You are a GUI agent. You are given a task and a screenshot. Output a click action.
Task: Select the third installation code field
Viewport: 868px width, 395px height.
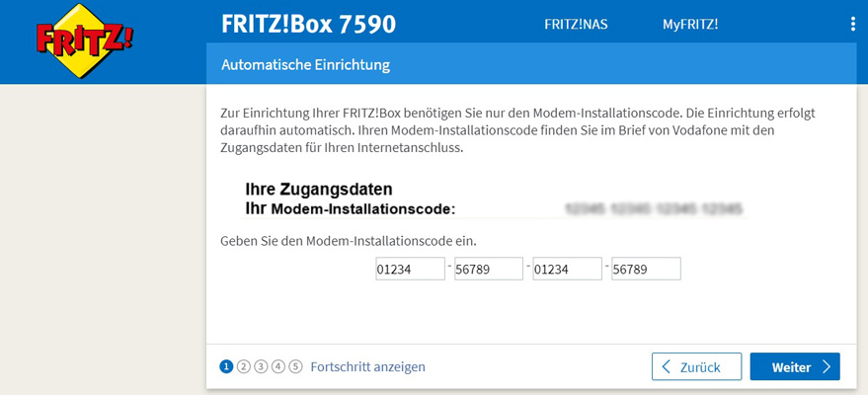568,269
